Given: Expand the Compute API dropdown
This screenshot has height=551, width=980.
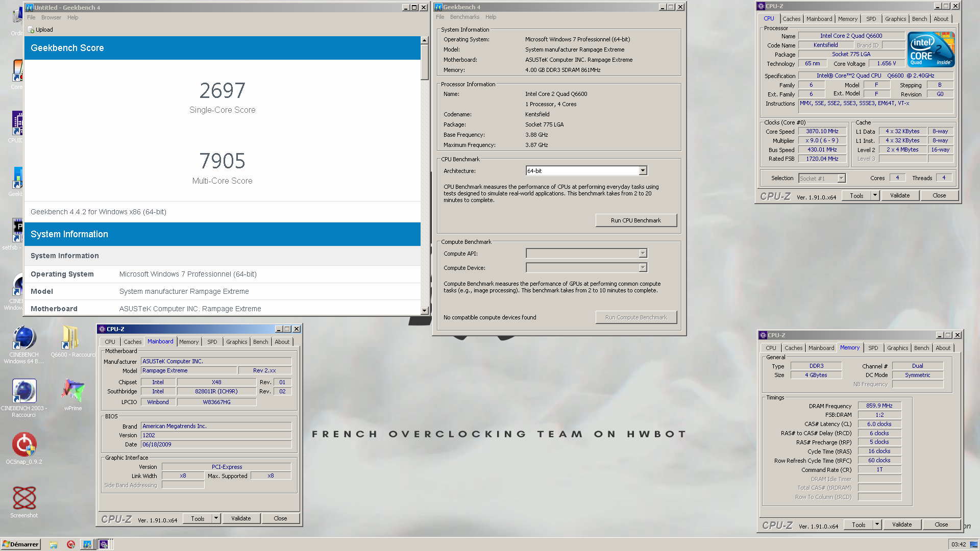Looking at the screenshot, I should 643,254.
